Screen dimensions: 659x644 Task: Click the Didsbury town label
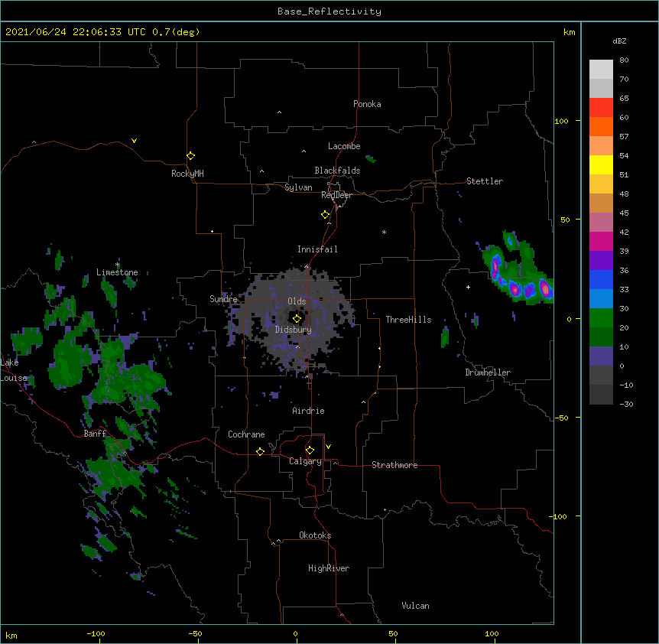[x=294, y=330]
